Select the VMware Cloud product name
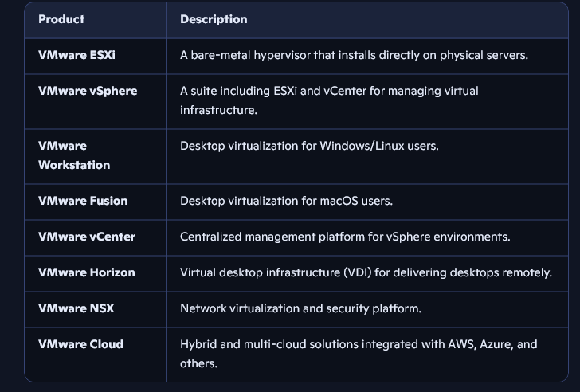The image size is (580, 392). [x=80, y=344]
